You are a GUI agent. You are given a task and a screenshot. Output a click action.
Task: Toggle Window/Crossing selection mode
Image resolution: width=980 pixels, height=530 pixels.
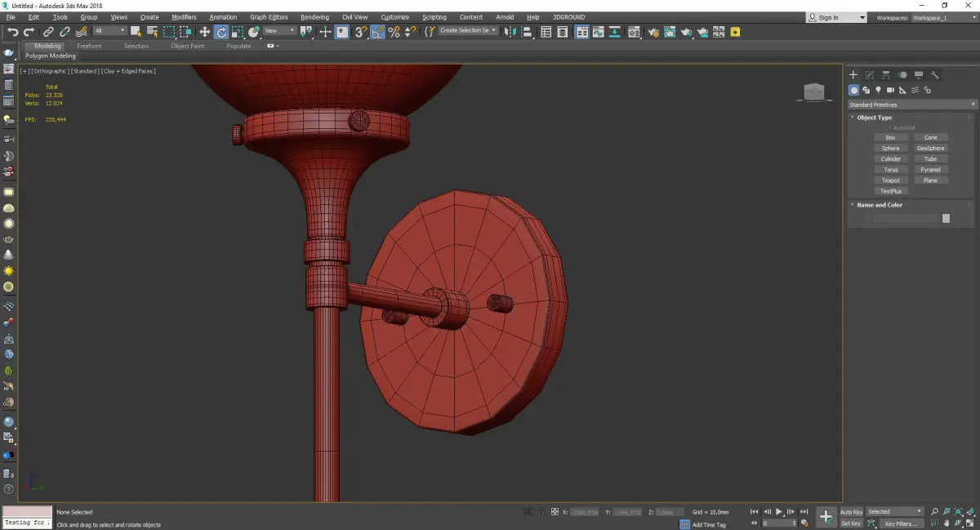185,32
